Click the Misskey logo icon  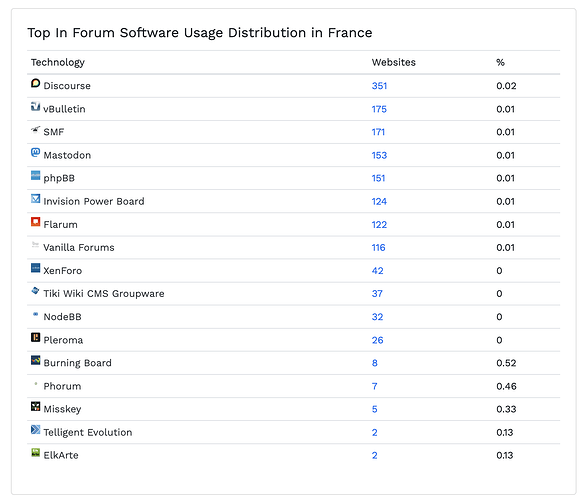(x=35, y=406)
